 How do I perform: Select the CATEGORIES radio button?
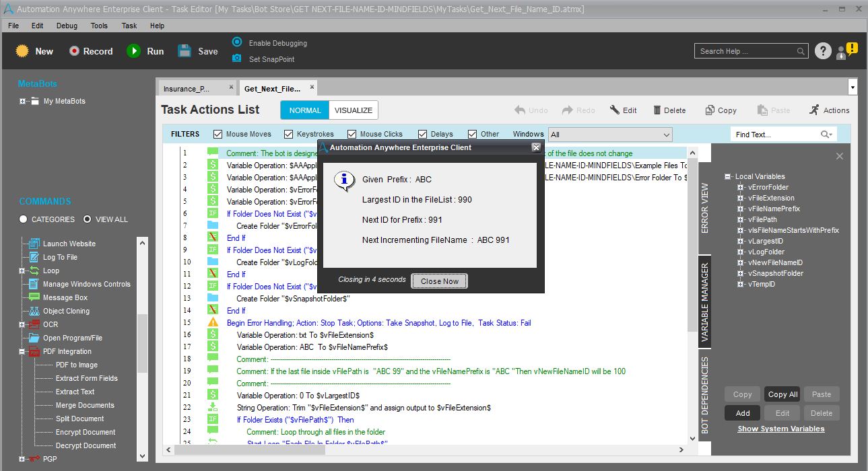click(x=24, y=219)
